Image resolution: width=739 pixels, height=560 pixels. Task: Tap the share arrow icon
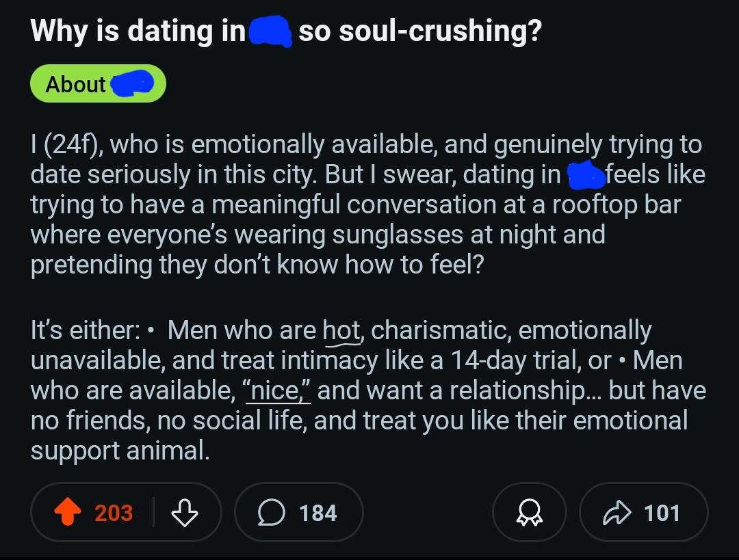pos(616,513)
